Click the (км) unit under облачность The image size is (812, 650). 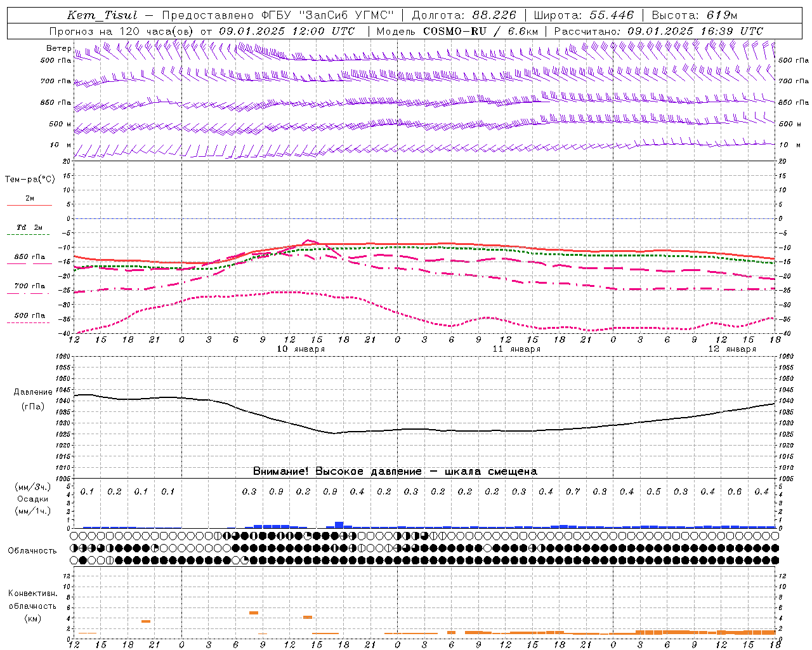33,619
